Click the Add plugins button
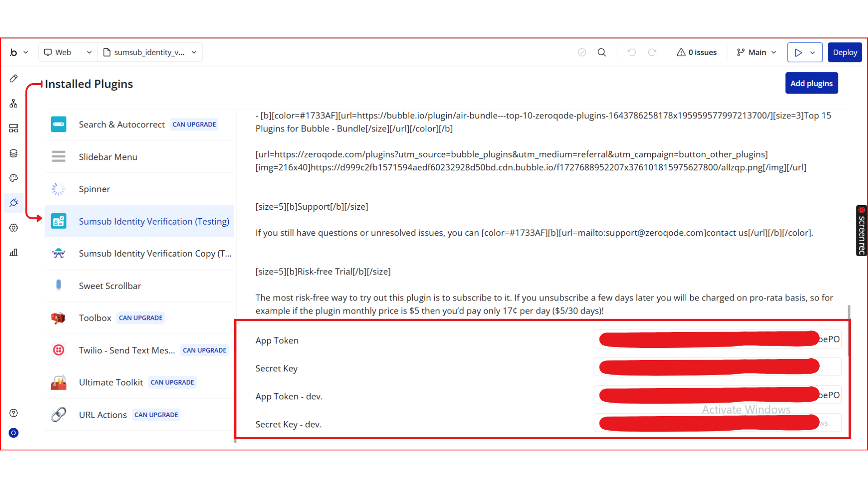 pyautogui.click(x=811, y=83)
